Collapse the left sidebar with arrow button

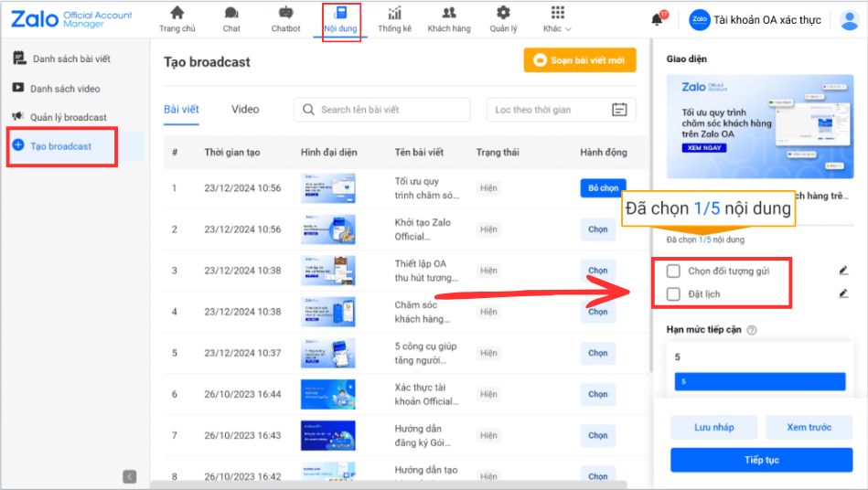[130, 476]
